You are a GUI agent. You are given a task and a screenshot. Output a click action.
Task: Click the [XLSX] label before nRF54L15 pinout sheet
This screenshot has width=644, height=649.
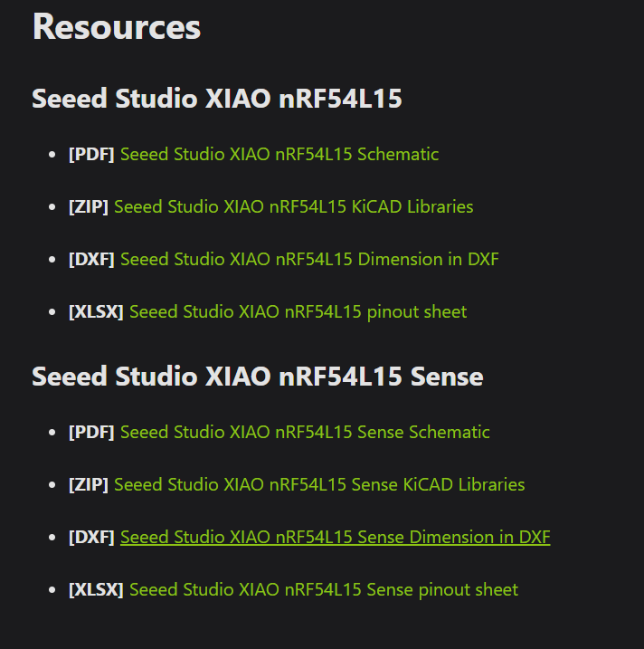point(96,312)
